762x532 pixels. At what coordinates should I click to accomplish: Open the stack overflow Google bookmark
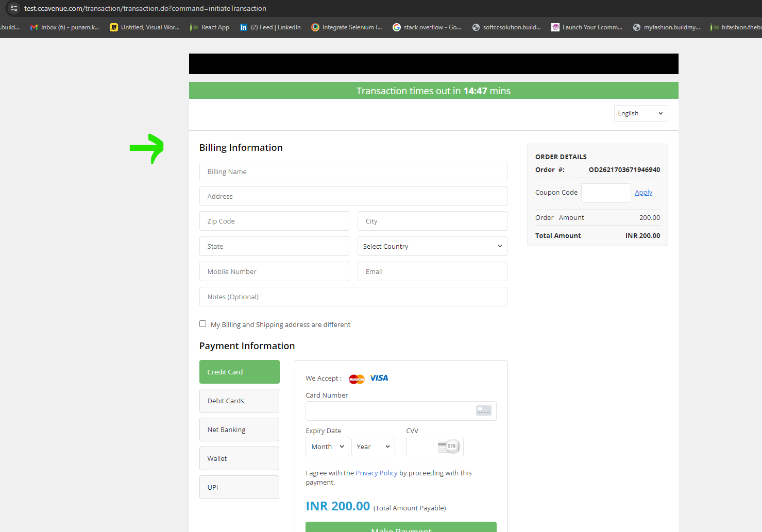coord(427,27)
